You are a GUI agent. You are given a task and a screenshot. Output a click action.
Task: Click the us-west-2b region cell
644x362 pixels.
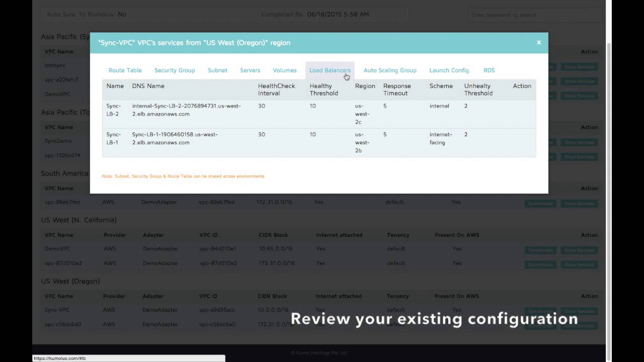coord(362,142)
